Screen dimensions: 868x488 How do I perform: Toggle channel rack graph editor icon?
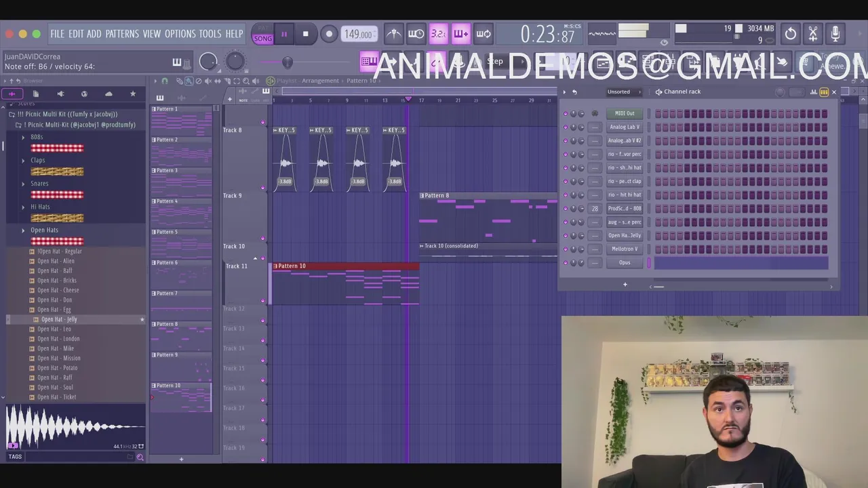tap(813, 92)
